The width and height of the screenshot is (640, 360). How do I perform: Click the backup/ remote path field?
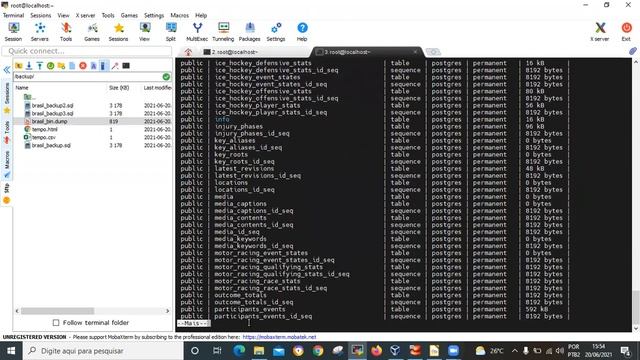pos(88,76)
